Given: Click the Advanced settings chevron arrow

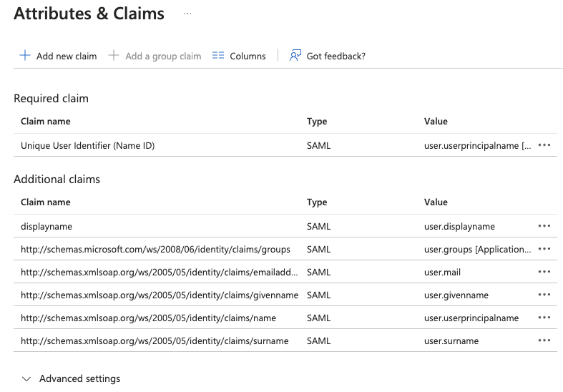Looking at the screenshot, I should point(26,378).
